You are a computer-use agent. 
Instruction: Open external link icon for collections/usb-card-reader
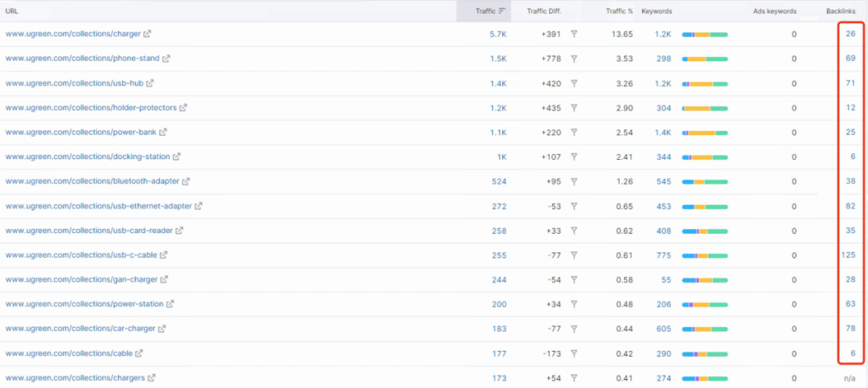[x=179, y=231]
